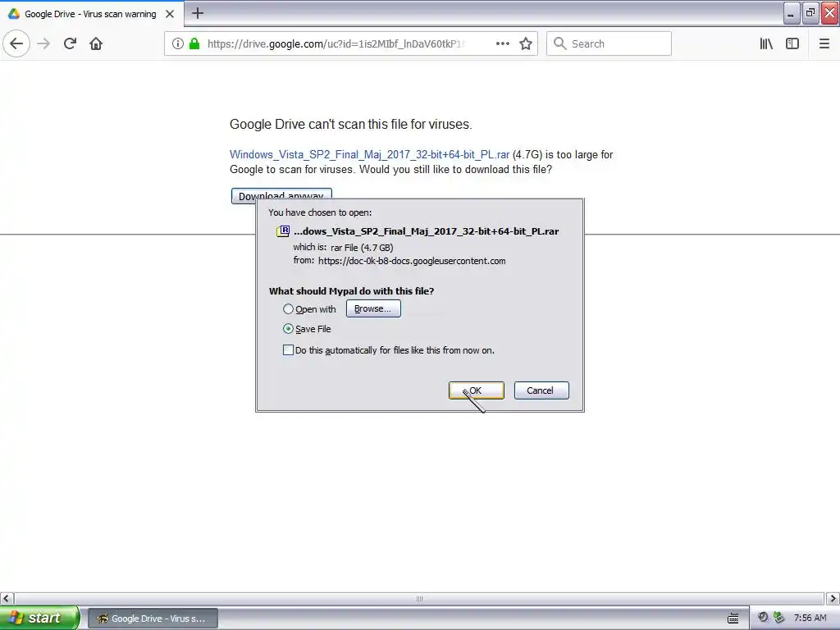Show site information icon in address bar

(x=178, y=43)
